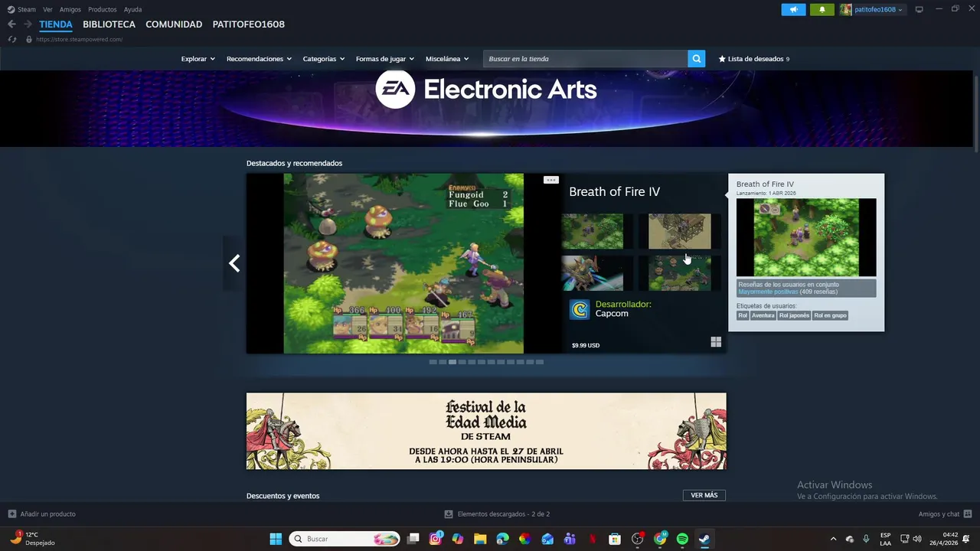
Task: Open Lista de deseados
Action: click(x=754, y=59)
